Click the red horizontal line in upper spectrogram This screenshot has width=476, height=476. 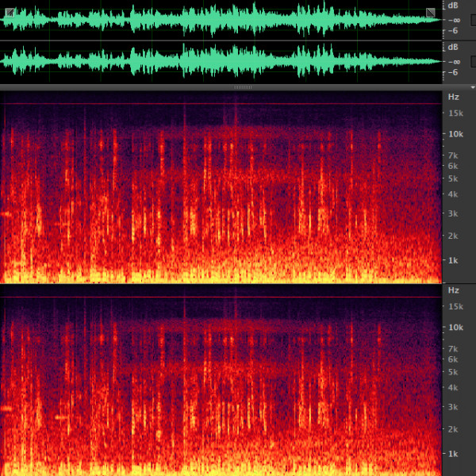(222, 104)
